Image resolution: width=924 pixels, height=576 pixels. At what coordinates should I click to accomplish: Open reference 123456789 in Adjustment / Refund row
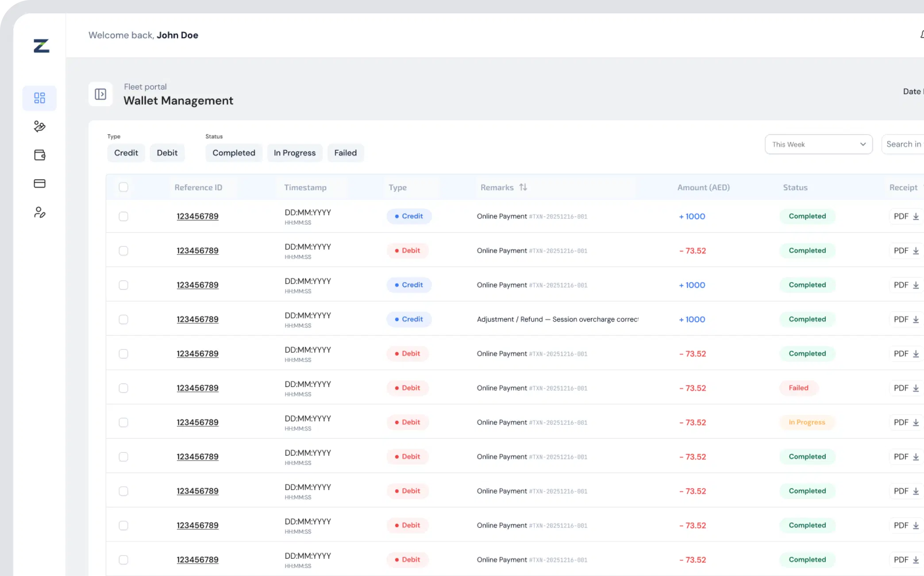(x=198, y=319)
